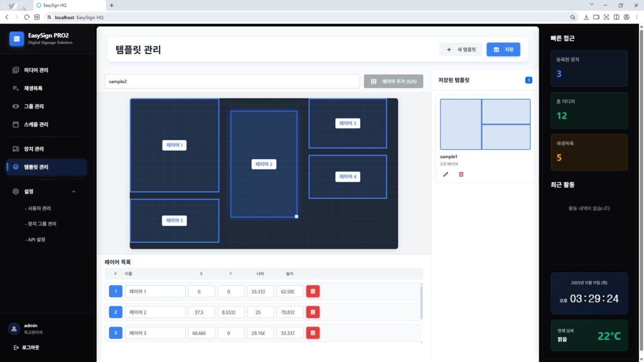The width and height of the screenshot is (644, 362).
Task: Open browser downloads icon in toolbar
Action: (x=586, y=17)
